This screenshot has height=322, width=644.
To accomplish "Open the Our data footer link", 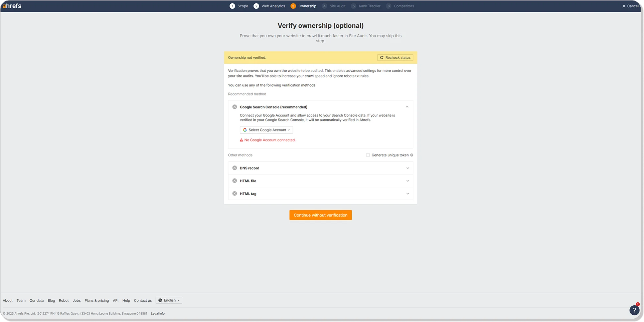I will click(36, 301).
